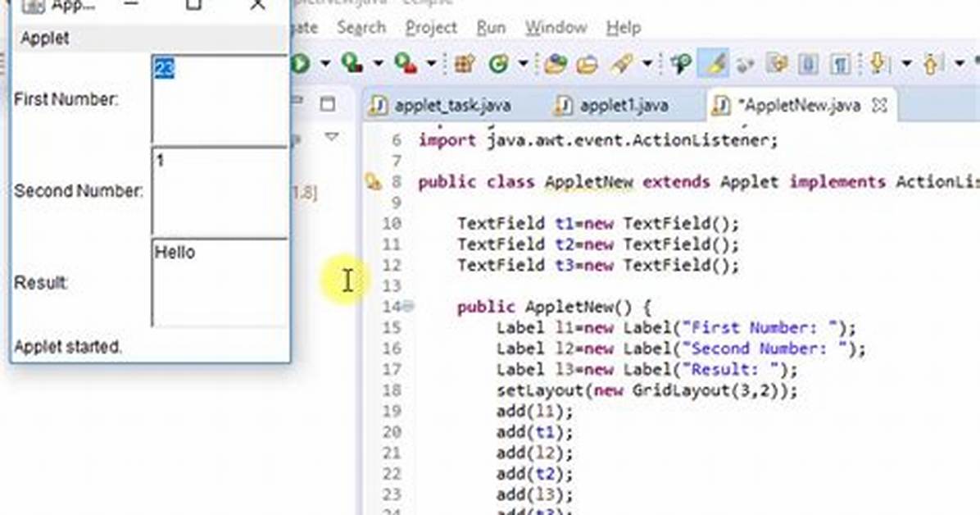
Task: Open the Applet menu in applet window
Action: pyautogui.click(x=44, y=39)
